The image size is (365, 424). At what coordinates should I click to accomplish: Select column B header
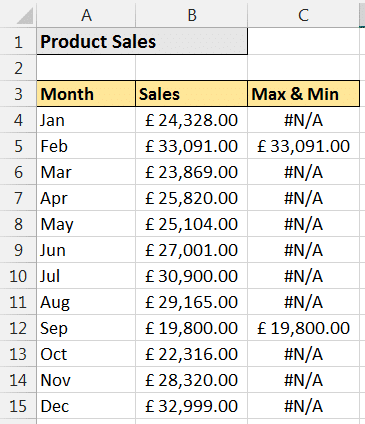pos(191,15)
